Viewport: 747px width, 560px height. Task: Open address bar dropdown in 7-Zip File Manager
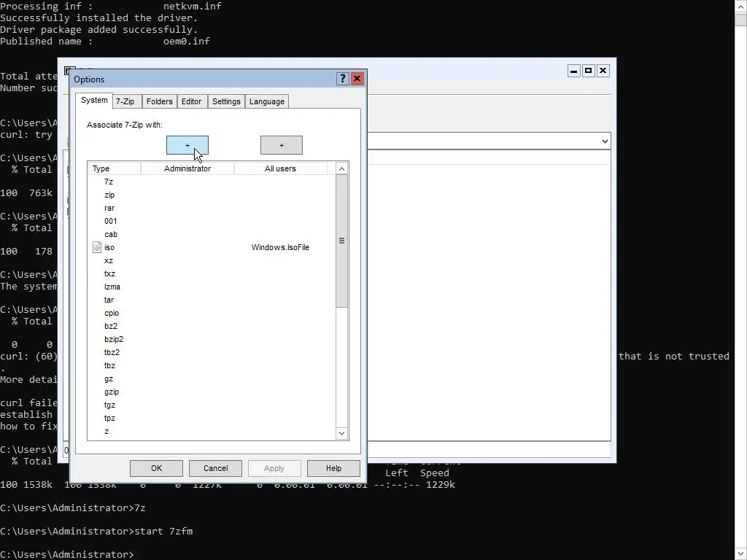click(x=605, y=141)
